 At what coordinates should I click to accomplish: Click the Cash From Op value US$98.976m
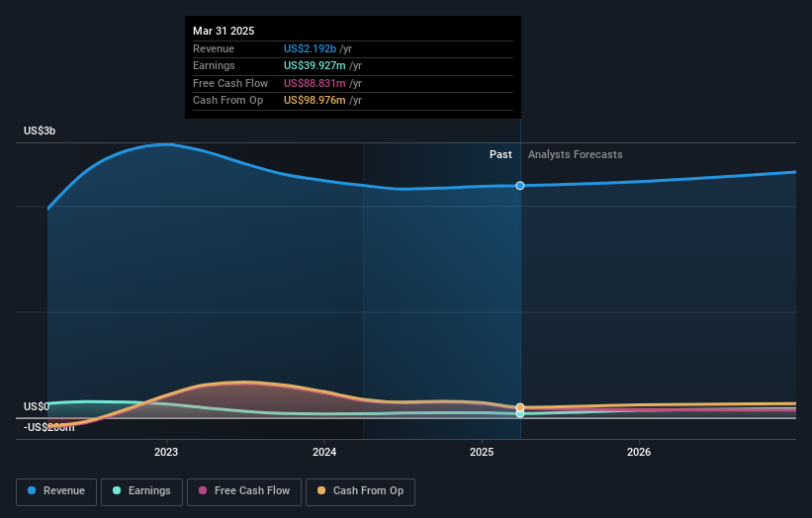(315, 101)
